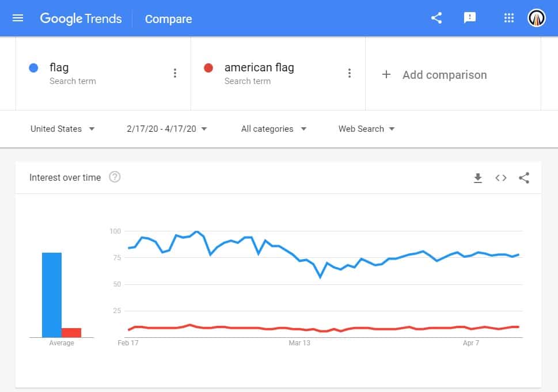The width and height of the screenshot is (558, 392).
Task: Edit the flag search term
Action: point(59,68)
